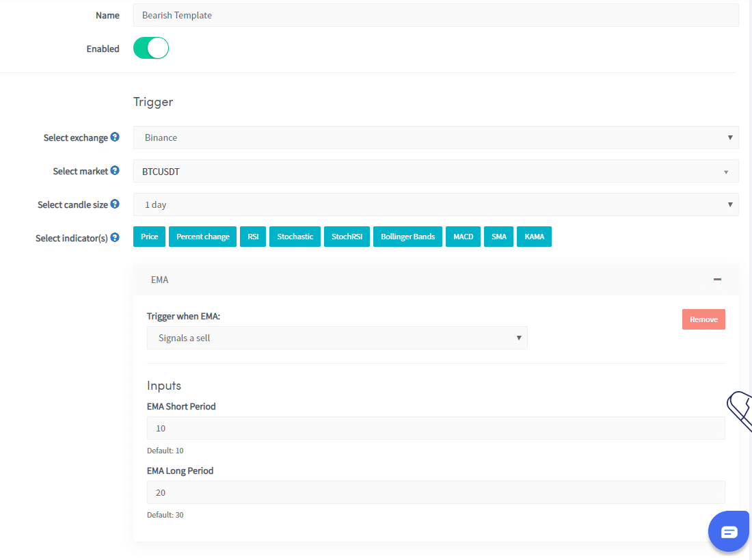Click the EMA panel header title

point(160,280)
